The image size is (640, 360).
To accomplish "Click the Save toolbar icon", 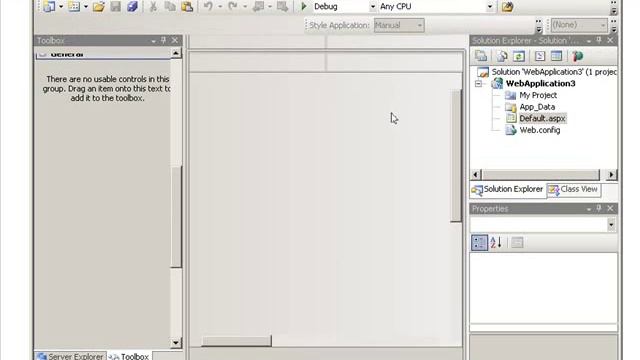I will point(116,7).
